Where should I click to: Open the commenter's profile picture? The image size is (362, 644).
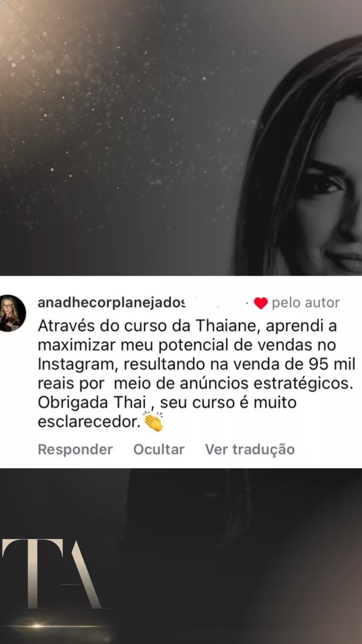(x=12, y=313)
